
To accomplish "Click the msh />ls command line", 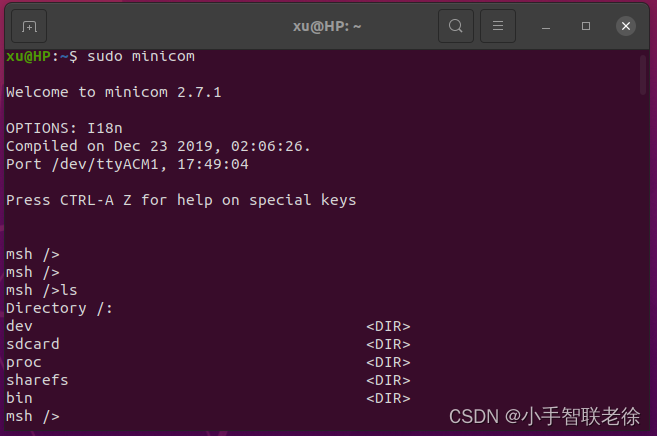I will [x=41, y=290].
